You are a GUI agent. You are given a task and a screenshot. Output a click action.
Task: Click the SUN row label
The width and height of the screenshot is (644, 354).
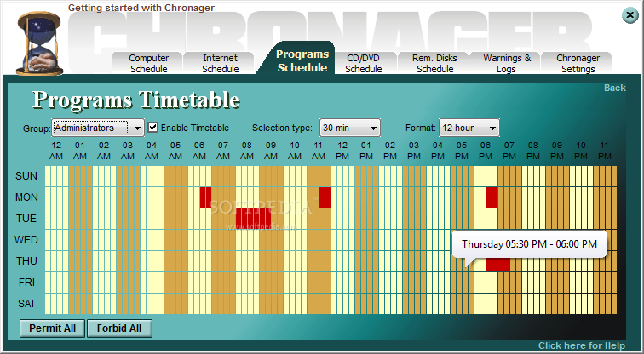26,176
